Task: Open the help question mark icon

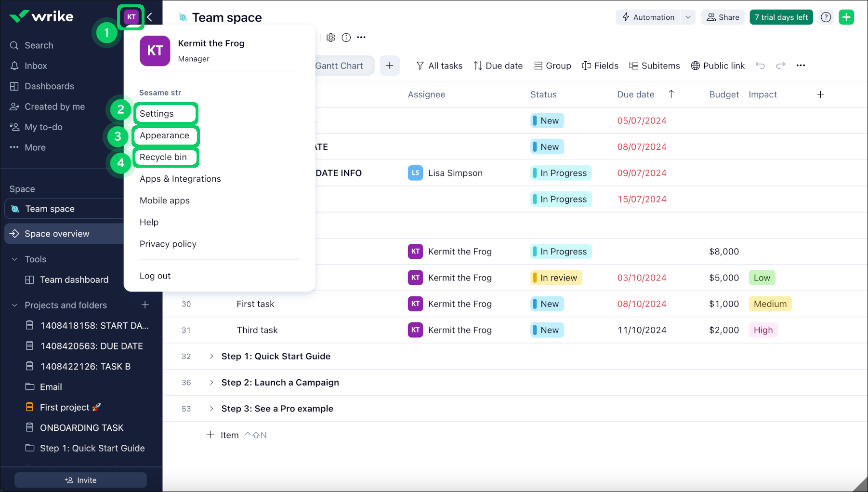Action: point(826,17)
